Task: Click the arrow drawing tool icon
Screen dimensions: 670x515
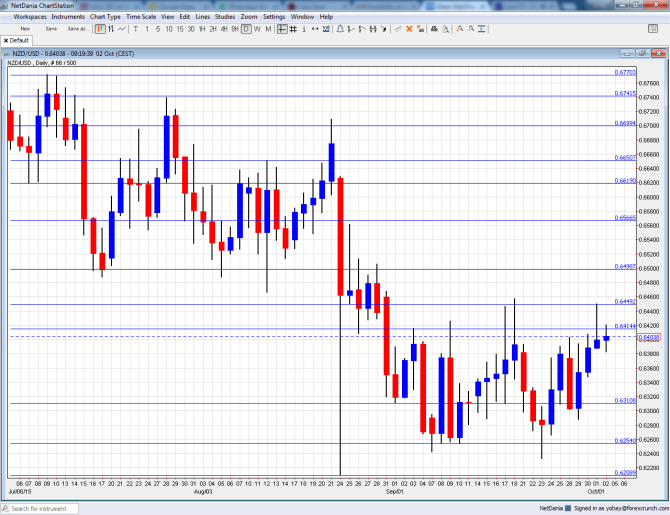Action: click(383, 29)
